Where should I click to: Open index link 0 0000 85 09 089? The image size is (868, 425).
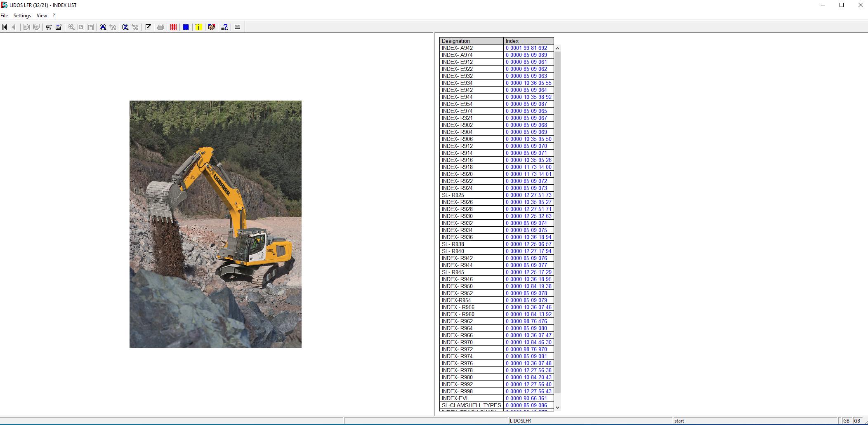click(526, 55)
